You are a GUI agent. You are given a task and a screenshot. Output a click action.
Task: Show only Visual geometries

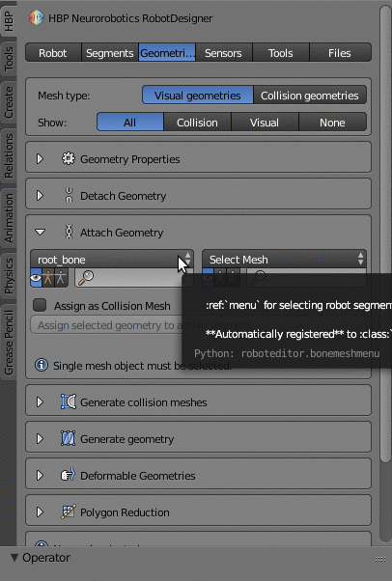[265, 123]
